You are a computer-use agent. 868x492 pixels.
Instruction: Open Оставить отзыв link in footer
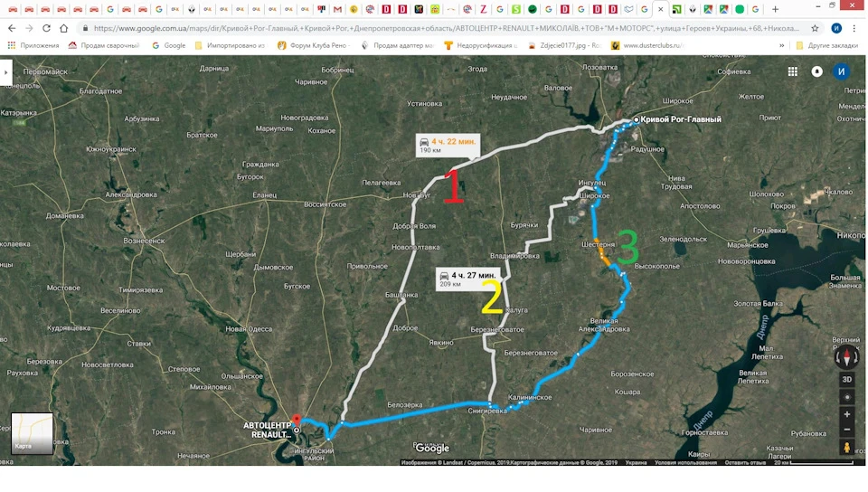click(745, 462)
